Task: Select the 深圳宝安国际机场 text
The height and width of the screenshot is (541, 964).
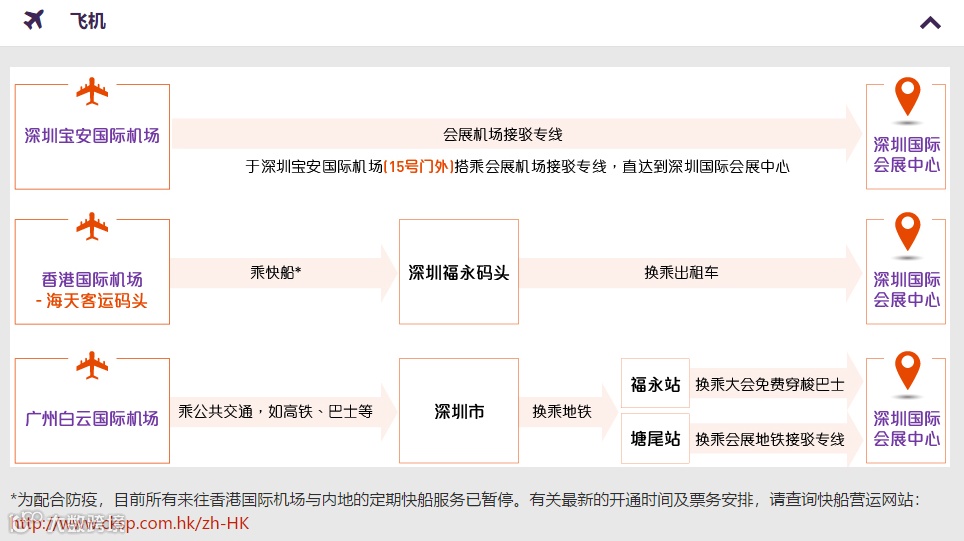Action: click(92, 135)
